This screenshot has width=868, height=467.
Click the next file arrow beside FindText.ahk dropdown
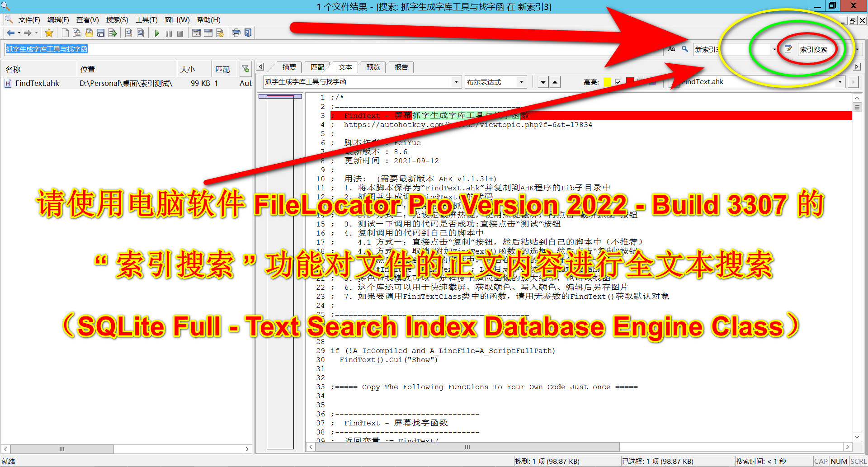pos(853,82)
